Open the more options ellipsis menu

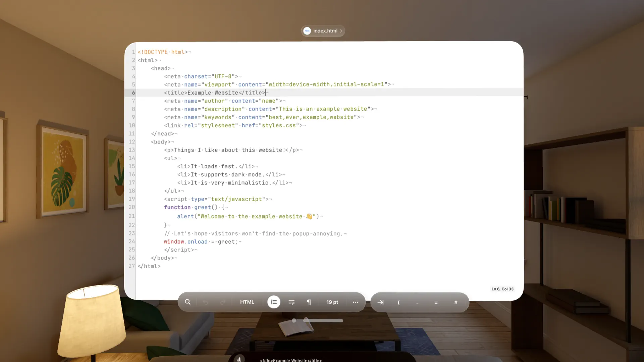pos(356,302)
